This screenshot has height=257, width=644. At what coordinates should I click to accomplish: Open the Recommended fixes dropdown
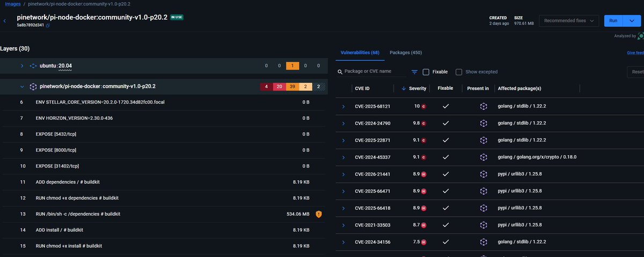(569, 21)
